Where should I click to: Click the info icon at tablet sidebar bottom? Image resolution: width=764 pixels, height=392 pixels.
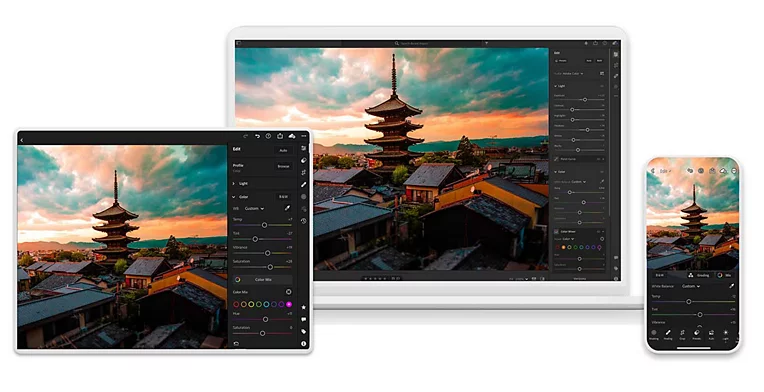click(303, 344)
